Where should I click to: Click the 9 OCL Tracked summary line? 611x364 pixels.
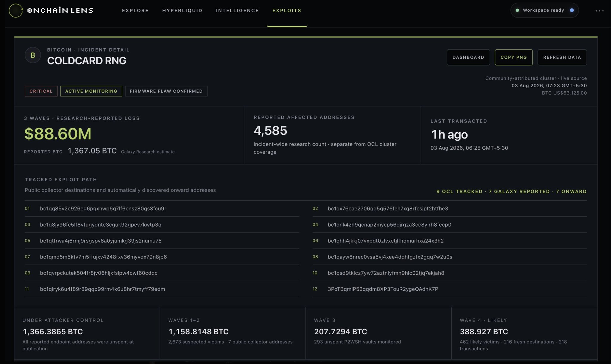pos(512,191)
